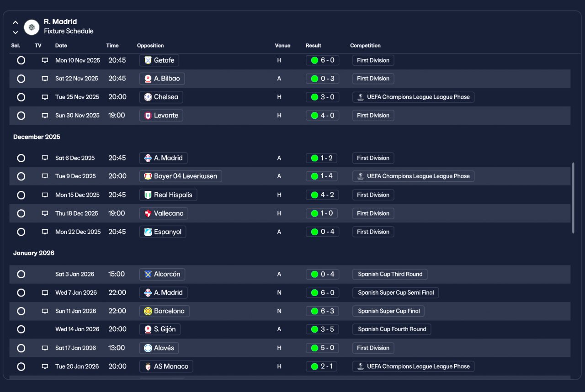Click the AS Monaco club crest icon
The width and height of the screenshot is (585, 392).
tap(148, 366)
